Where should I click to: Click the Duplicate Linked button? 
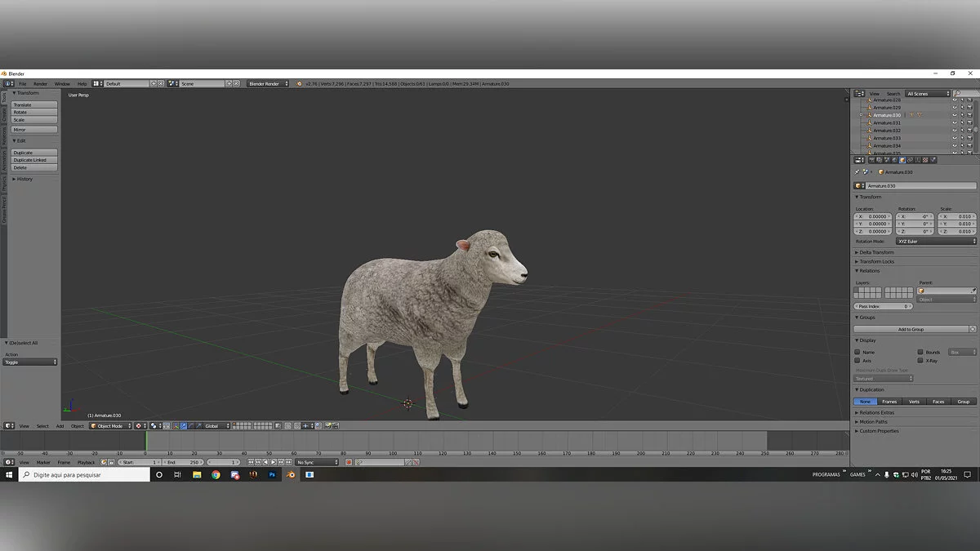pos(34,160)
